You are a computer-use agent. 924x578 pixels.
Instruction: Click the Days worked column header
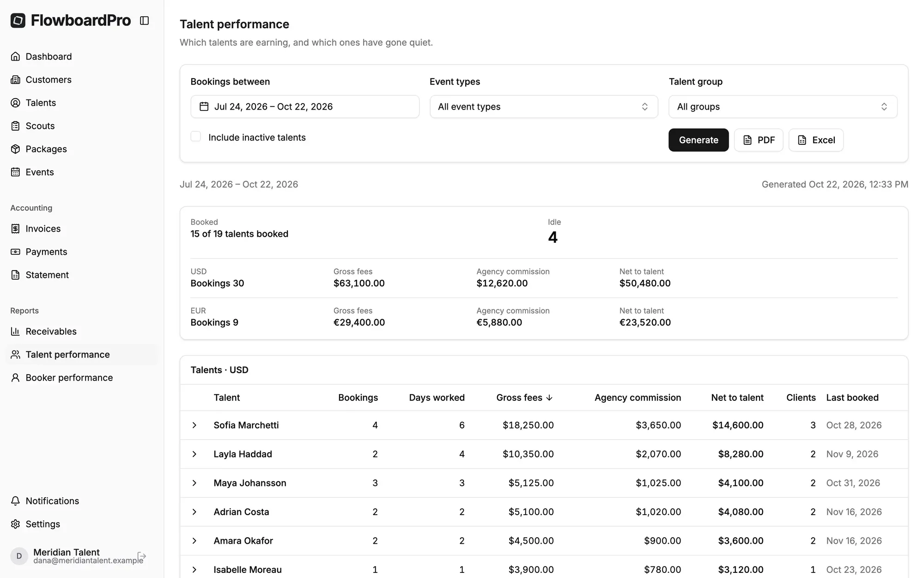click(437, 398)
